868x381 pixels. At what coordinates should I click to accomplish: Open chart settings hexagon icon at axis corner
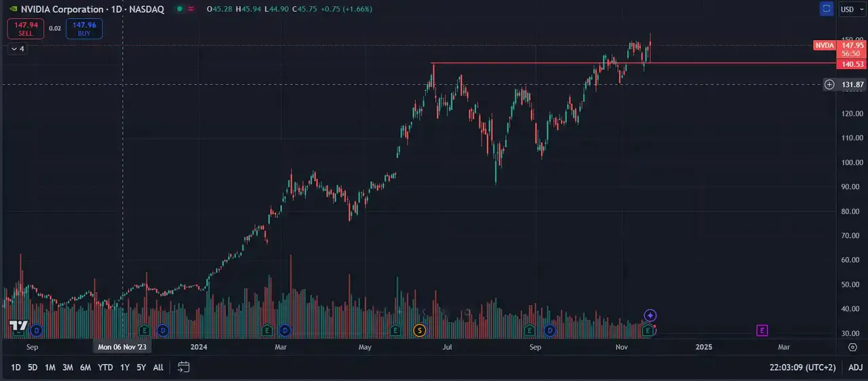coord(852,346)
